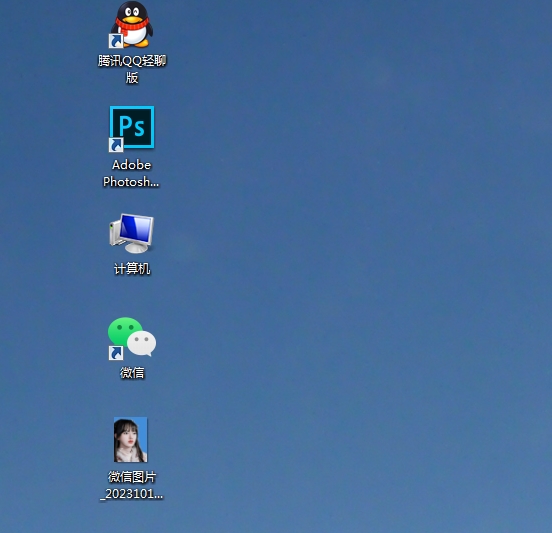This screenshot has height=533, width=552.
Task: Click the shortcut arrow on Photoshop icon
Action: coord(116,145)
